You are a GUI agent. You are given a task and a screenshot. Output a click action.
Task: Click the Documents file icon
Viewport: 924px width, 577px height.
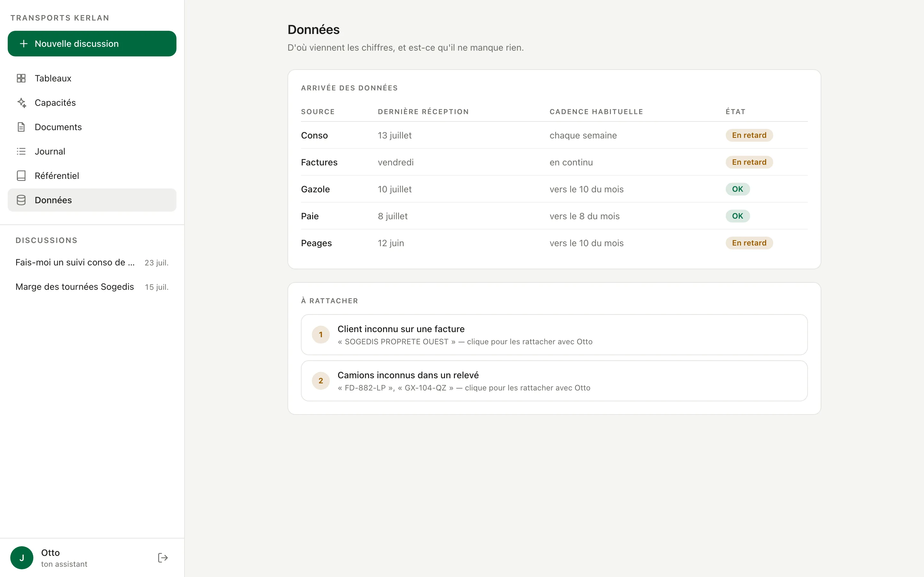[x=21, y=127]
